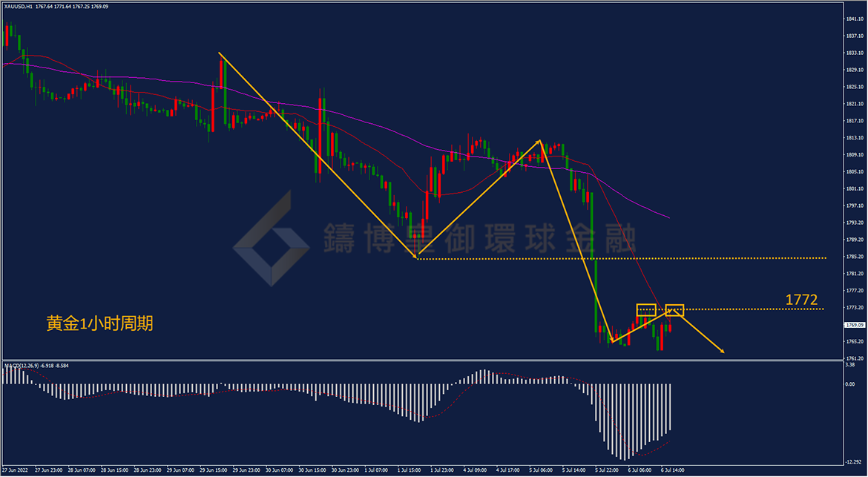Click the 1801.10 price axis label
Image resolution: width=868 pixels, height=477 pixels.
pyautogui.click(x=855, y=188)
